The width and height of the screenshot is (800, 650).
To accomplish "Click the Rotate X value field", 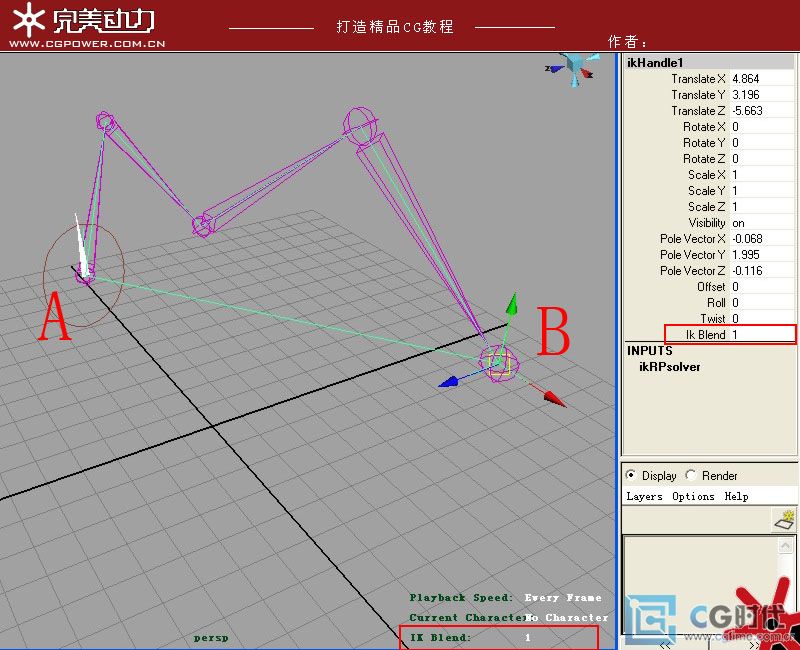I will point(762,127).
